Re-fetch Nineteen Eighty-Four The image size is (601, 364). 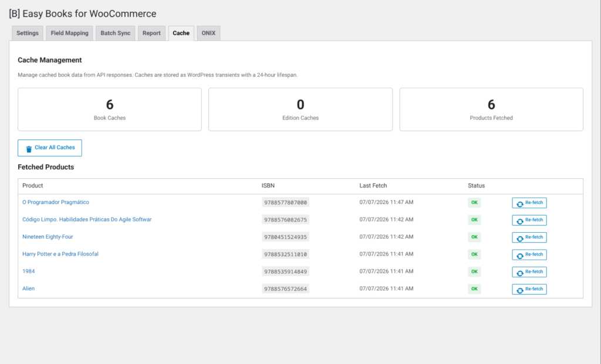click(529, 237)
